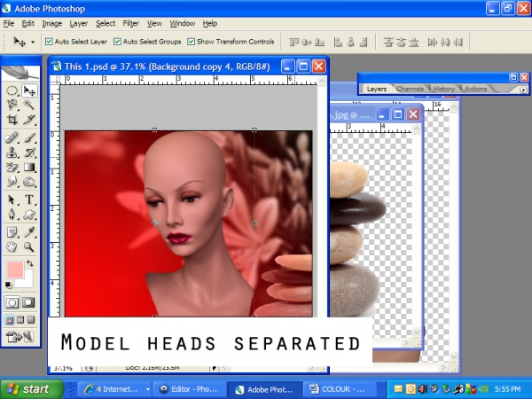Viewport: 532px width, 399px height.
Task: Switch to the History tab
Action: pos(444,89)
